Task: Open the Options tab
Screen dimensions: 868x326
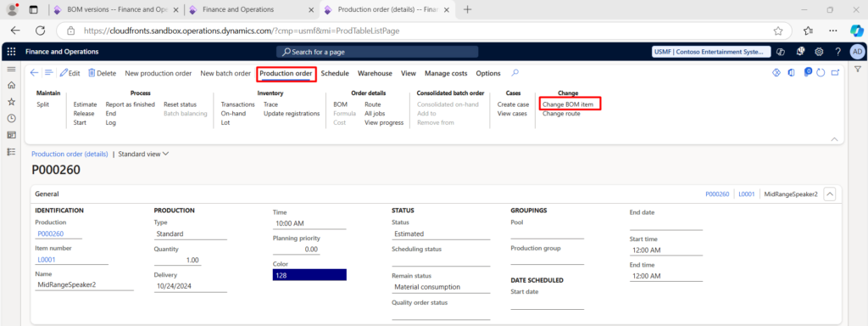Action: coord(488,73)
